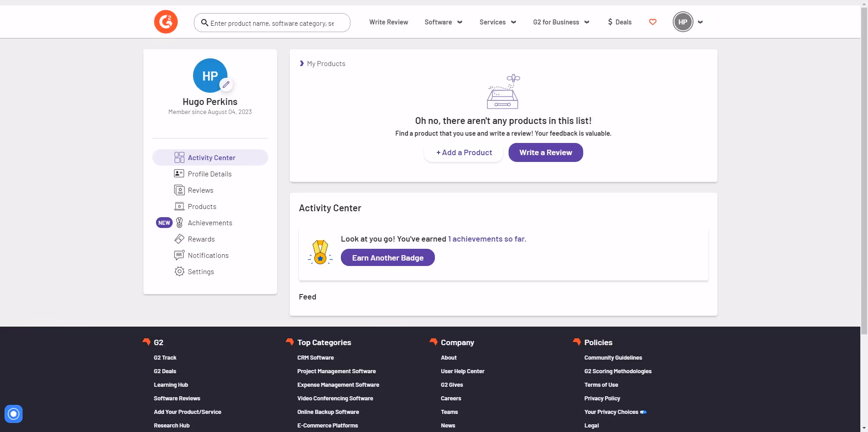Open Achievements section in sidebar
This screenshot has height=432, width=868.
[210, 223]
